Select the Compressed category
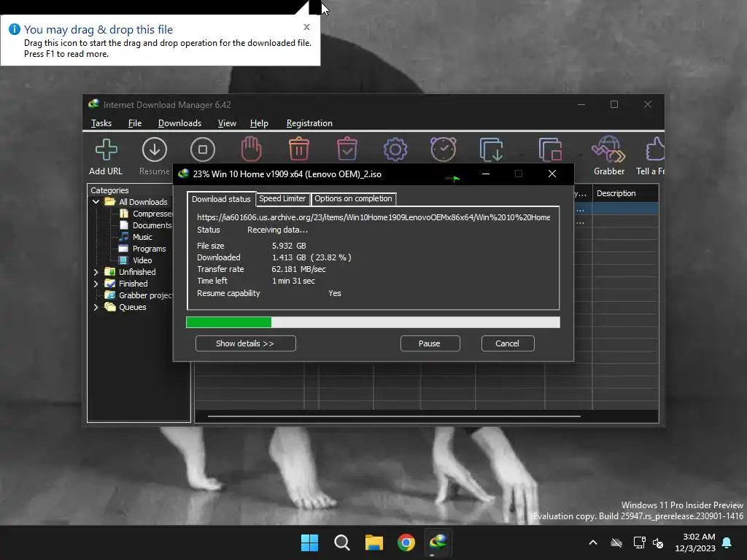The image size is (747, 560). (145, 214)
